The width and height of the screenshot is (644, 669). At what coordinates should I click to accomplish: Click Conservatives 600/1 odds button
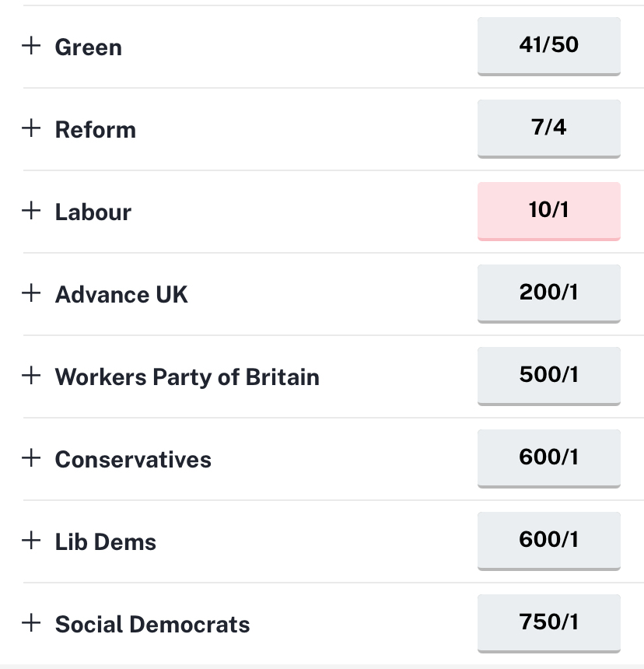coord(548,457)
